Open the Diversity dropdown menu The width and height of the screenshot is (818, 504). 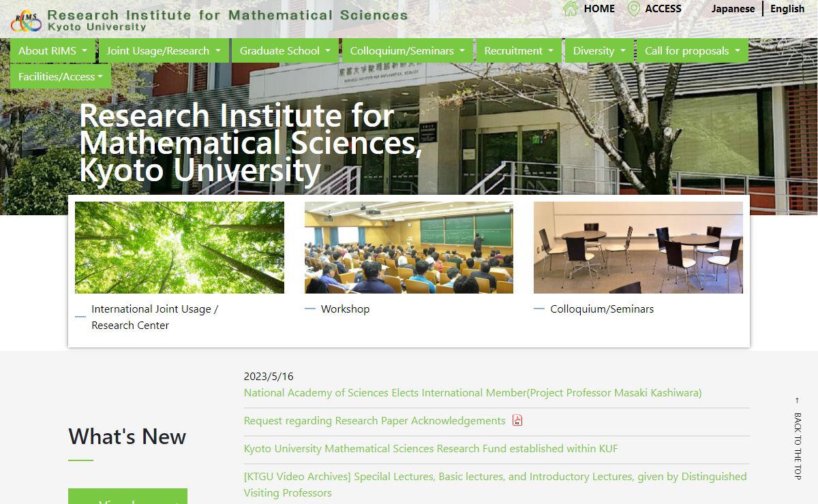click(x=599, y=50)
